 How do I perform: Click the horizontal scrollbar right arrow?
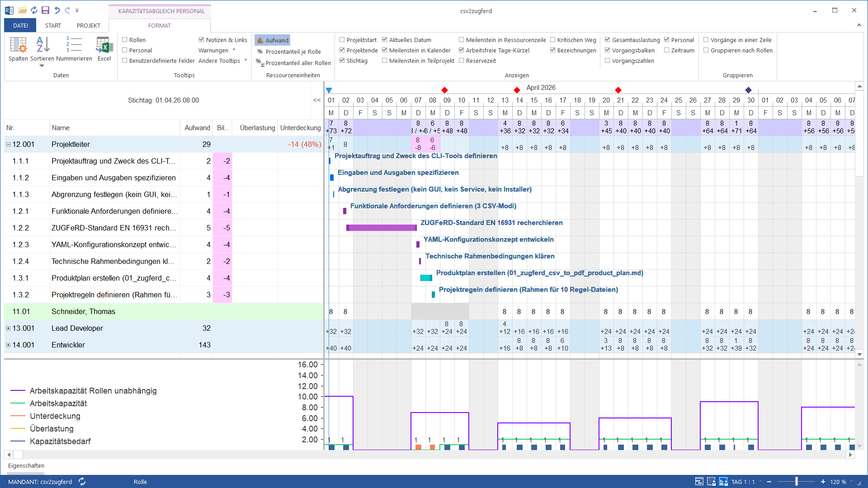pos(850,455)
